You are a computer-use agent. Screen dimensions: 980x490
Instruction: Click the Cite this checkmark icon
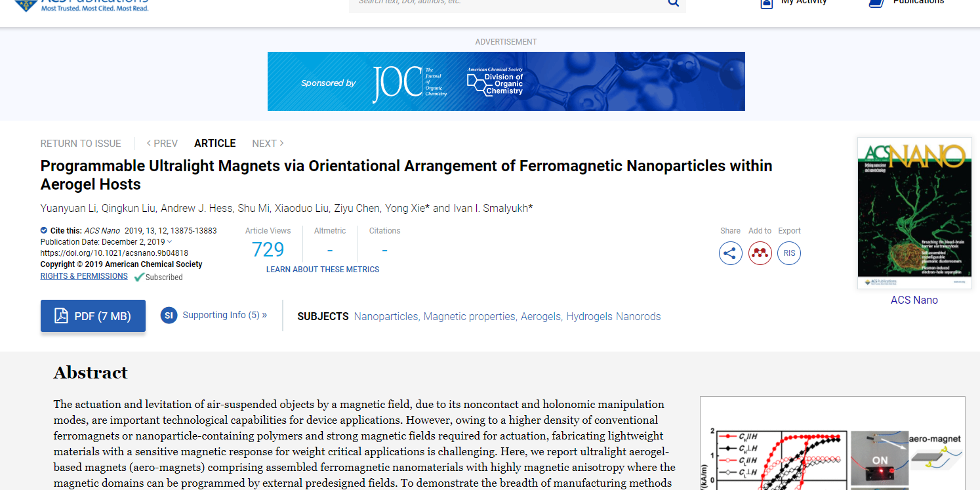(44, 230)
